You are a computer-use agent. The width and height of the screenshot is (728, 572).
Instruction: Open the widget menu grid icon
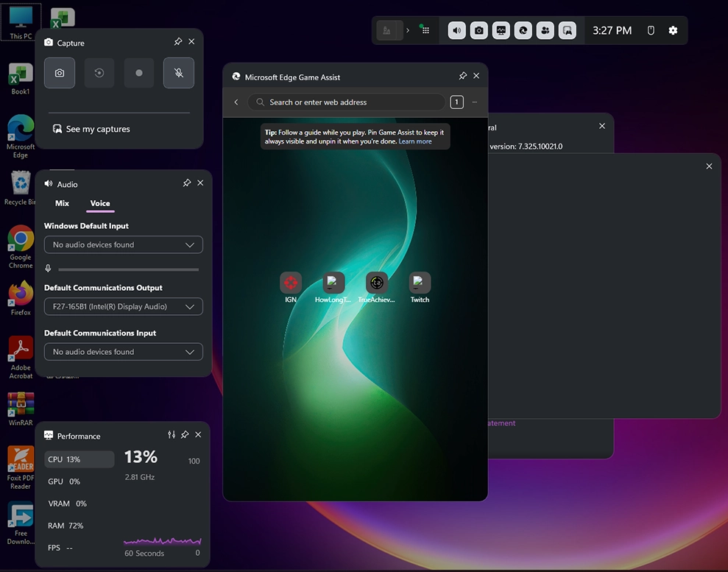click(425, 30)
